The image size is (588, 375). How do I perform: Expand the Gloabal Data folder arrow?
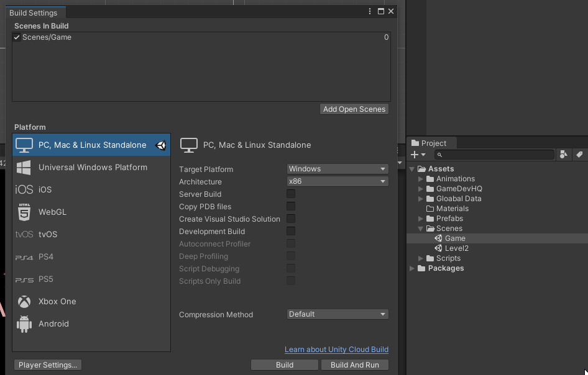(420, 199)
